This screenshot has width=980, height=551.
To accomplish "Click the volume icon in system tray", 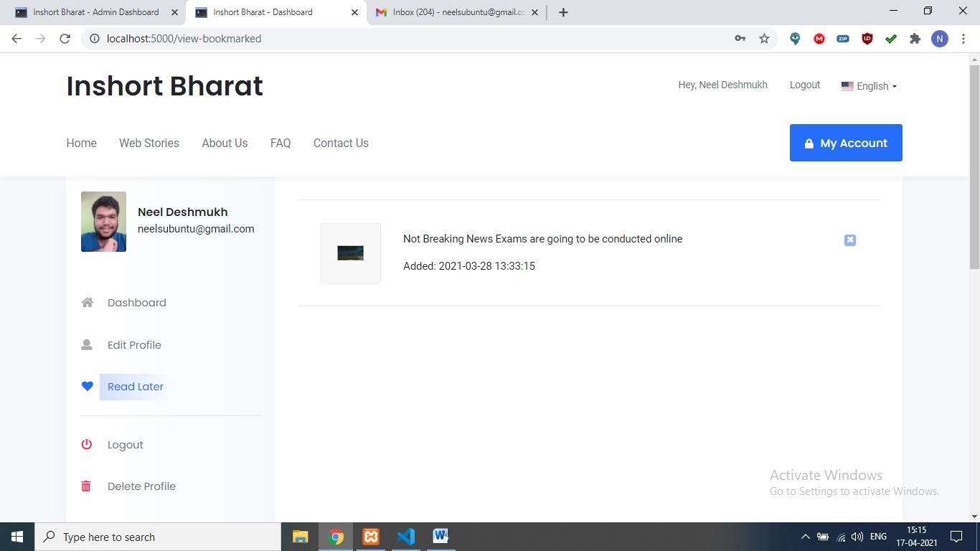I will [x=857, y=537].
